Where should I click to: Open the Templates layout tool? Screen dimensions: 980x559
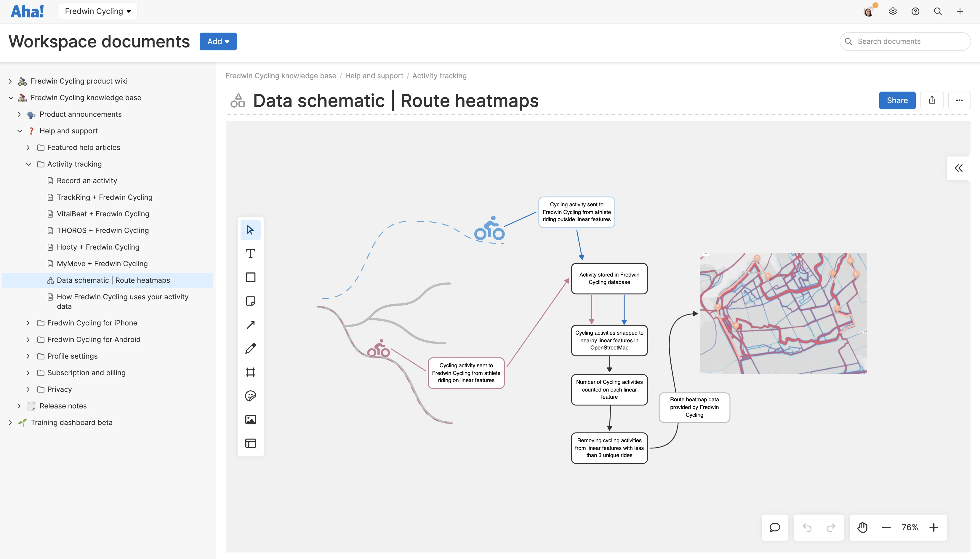[x=250, y=443]
